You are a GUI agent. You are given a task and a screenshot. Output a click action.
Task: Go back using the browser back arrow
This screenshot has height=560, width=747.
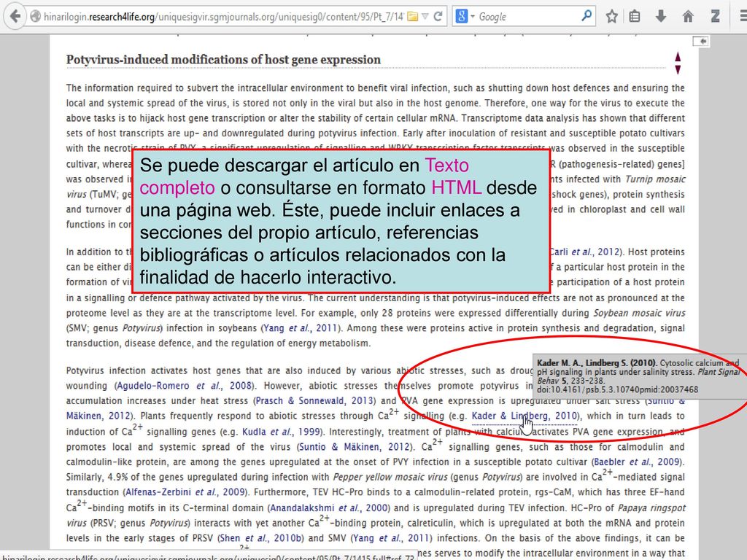point(15,16)
